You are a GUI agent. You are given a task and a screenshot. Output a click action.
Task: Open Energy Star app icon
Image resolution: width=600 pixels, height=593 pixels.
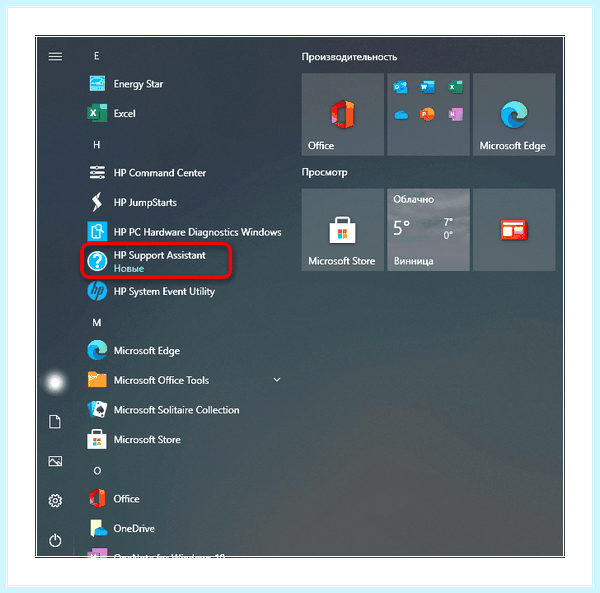point(97,84)
